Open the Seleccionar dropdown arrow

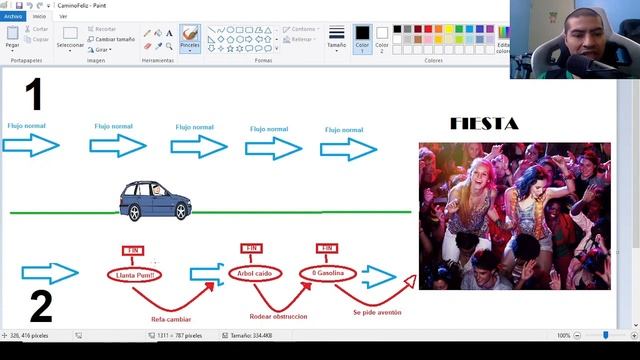(70, 51)
